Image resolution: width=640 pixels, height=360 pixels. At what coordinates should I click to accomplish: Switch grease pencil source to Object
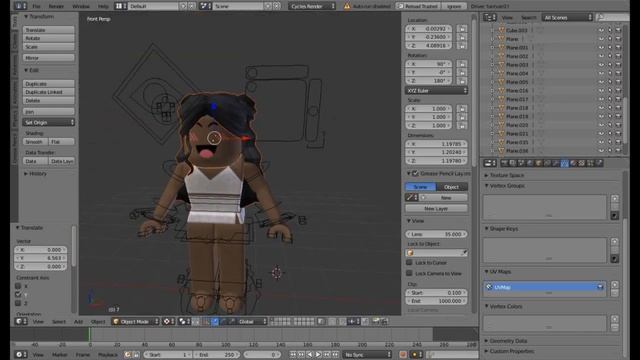(452, 187)
